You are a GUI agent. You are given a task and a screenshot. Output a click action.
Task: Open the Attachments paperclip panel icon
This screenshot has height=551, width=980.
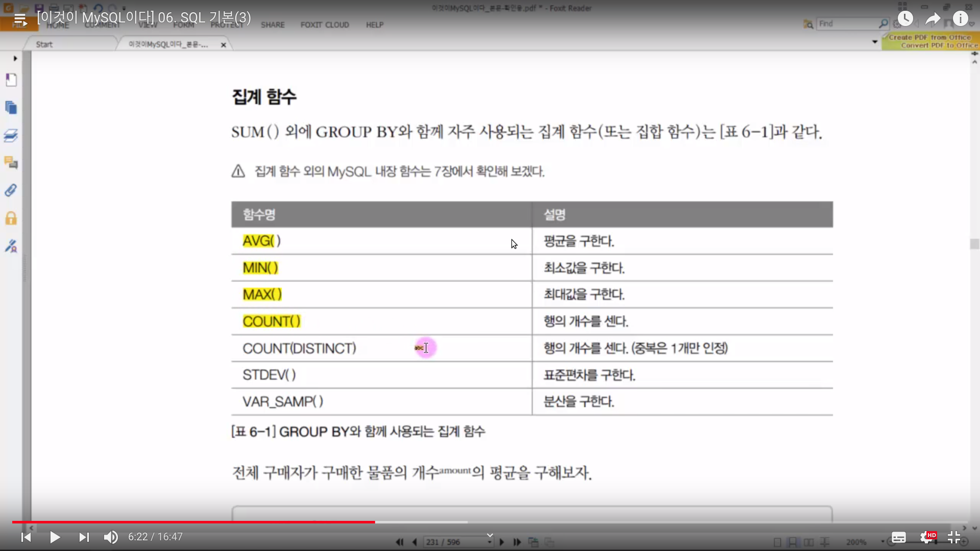click(11, 190)
